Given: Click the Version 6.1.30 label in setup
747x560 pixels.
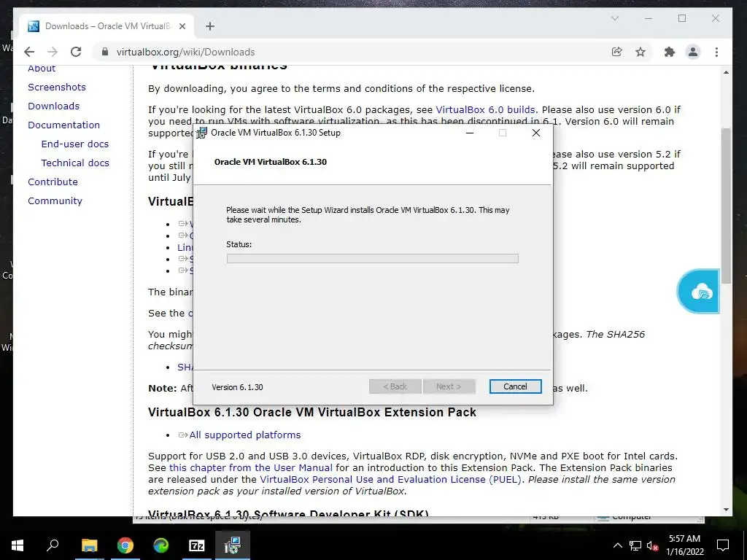Looking at the screenshot, I should pyautogui.click(x=237, y=387).
